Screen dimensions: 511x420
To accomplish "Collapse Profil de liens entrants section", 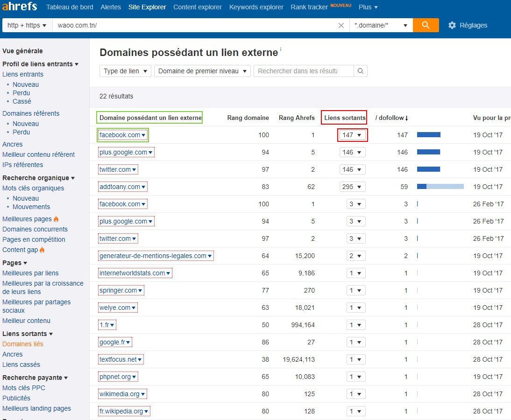I will (41, 64).
